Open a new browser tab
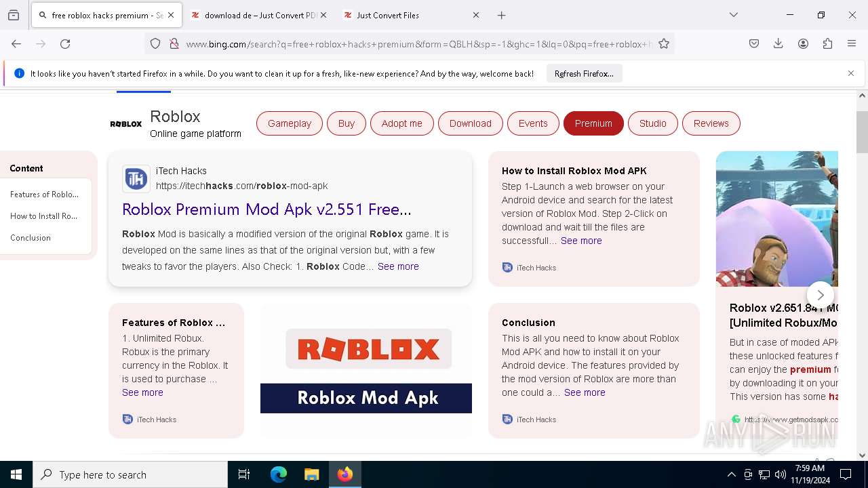Image resolution: width=868 pixels, height=488 pixels. tap(502, 15)
